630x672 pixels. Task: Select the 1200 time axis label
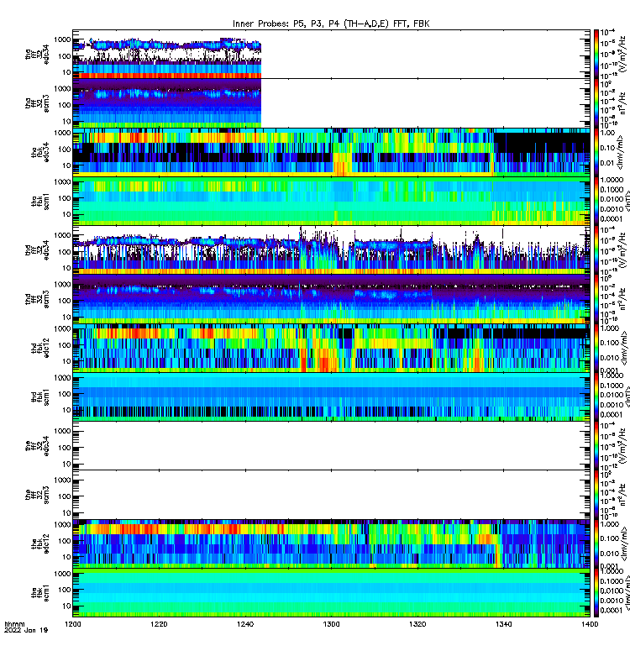tap(72, 624)
